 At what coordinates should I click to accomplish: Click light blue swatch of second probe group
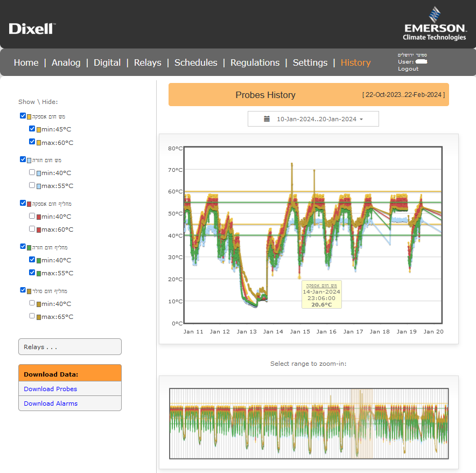tap(29, 161)
